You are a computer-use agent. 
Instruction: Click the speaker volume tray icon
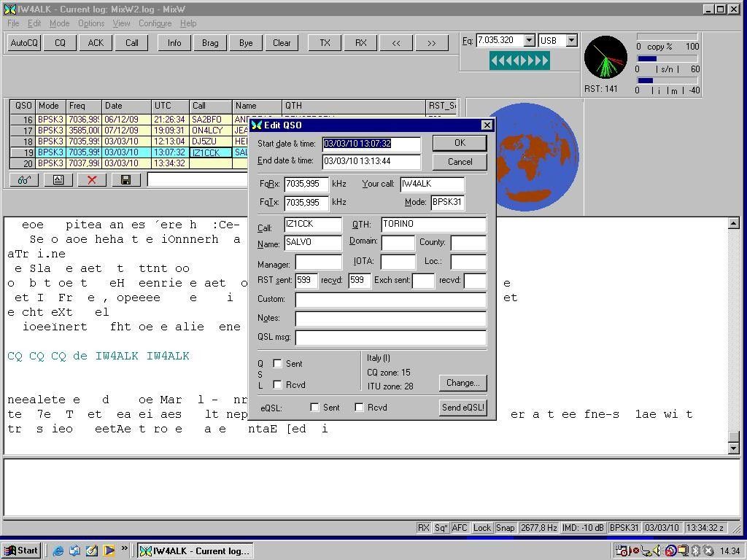tap(656, 551)
